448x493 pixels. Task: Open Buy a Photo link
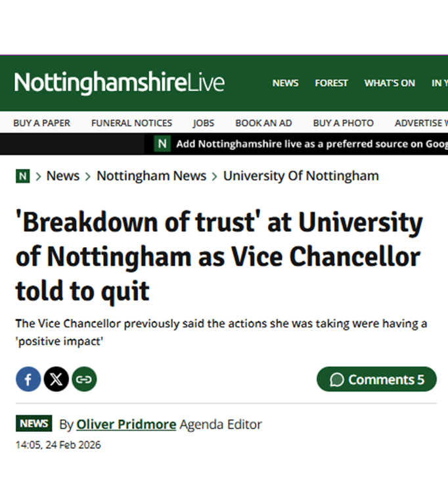(x=343, y=123)
